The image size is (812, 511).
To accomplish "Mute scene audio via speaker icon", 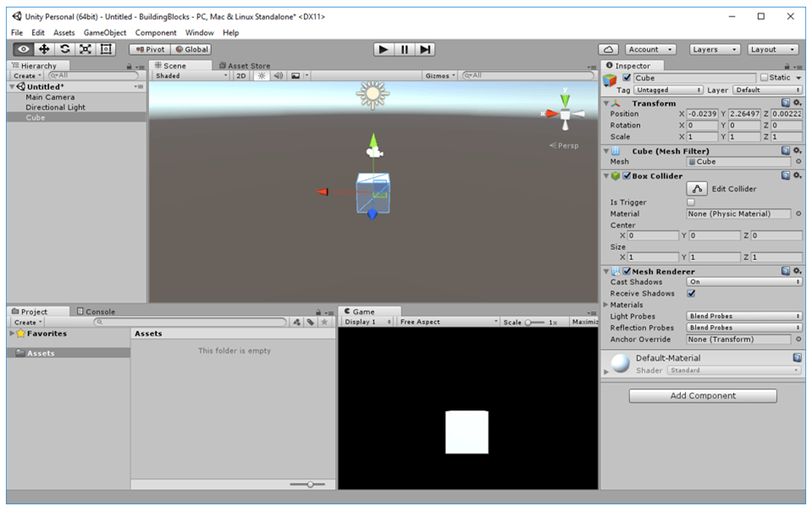I will 279,75.
